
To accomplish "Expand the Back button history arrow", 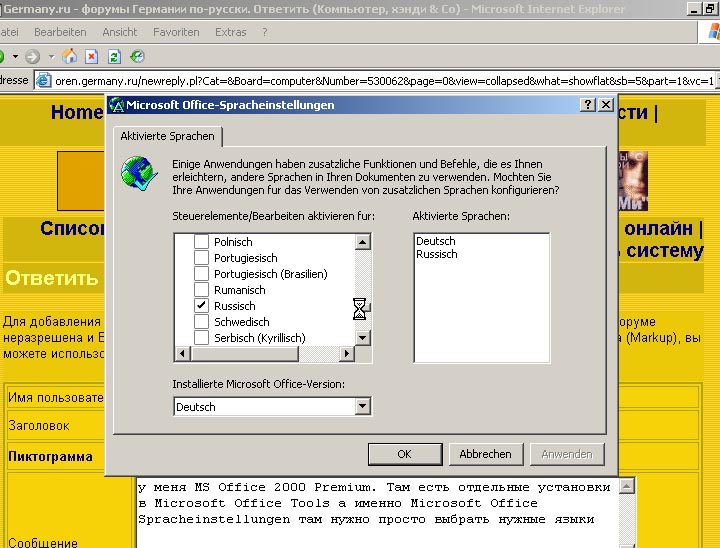I will [x=16, y=56].
